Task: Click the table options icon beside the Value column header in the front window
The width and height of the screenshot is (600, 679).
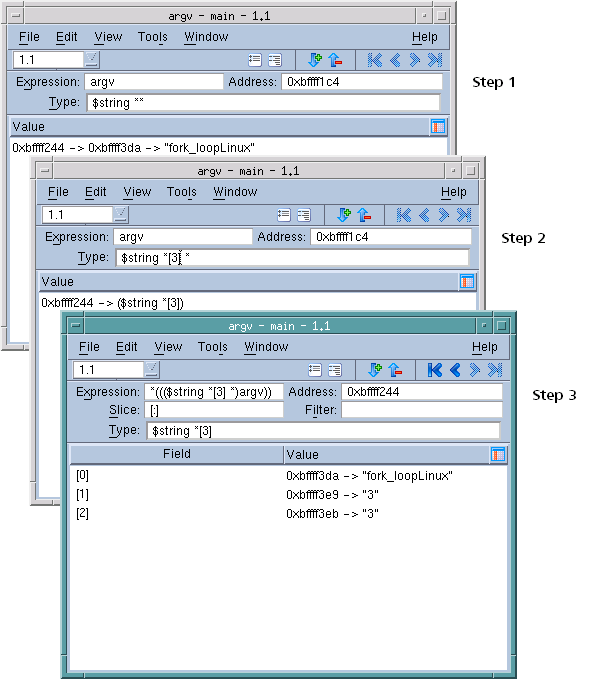Action: click(x=498, y=454)
